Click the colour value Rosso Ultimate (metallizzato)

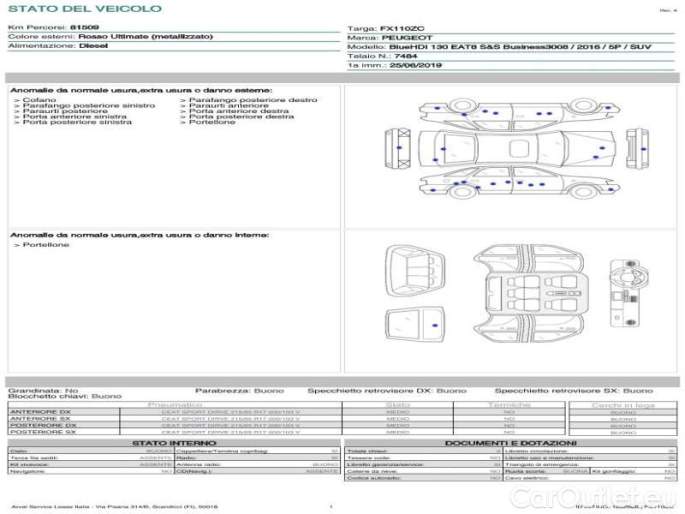(x=145, y=37)
